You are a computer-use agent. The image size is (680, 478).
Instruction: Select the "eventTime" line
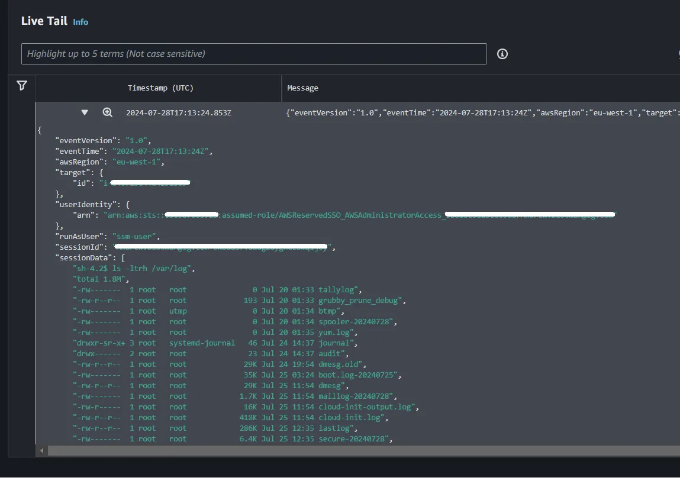pyautogui.click(x=134, y=151)
